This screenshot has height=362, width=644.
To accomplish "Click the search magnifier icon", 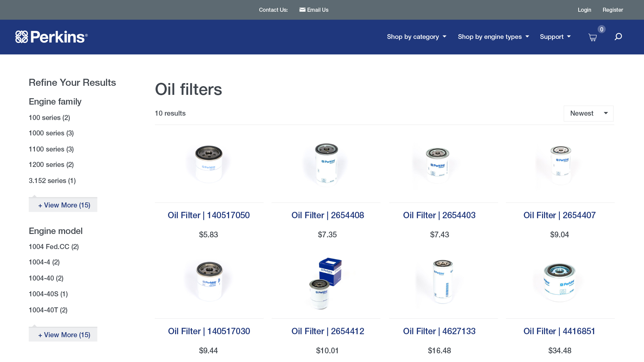I will tap(618, 37).
